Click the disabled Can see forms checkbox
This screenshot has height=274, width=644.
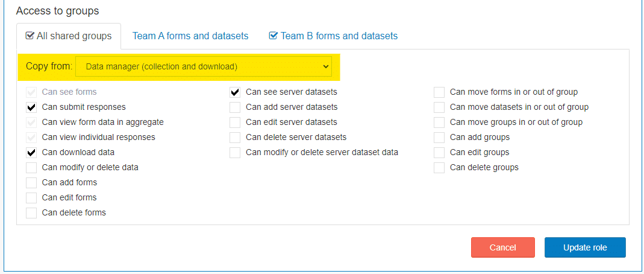pyautogui.click(x=31, y=92)
